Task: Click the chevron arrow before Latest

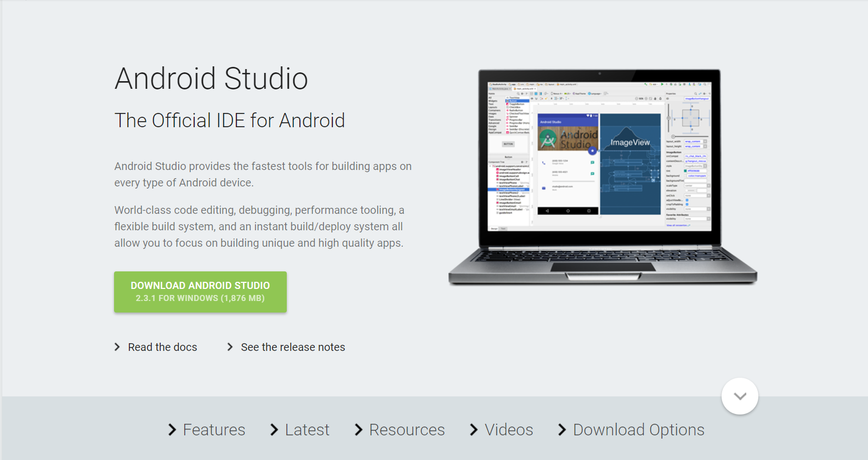Action: [274, 430]
